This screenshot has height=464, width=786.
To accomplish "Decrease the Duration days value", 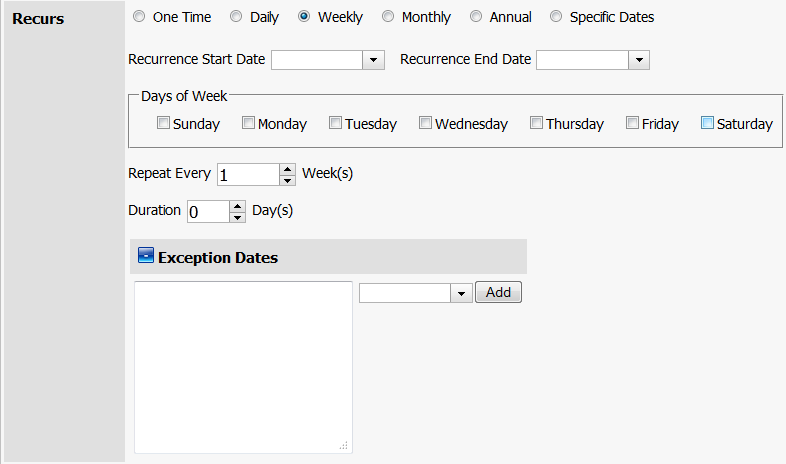I will pos(238,217).
